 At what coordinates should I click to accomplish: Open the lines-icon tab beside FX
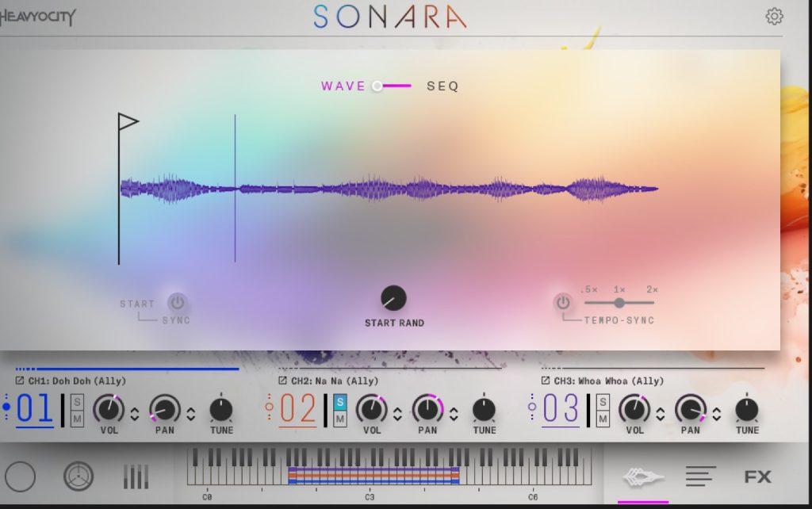click(700, 476)
